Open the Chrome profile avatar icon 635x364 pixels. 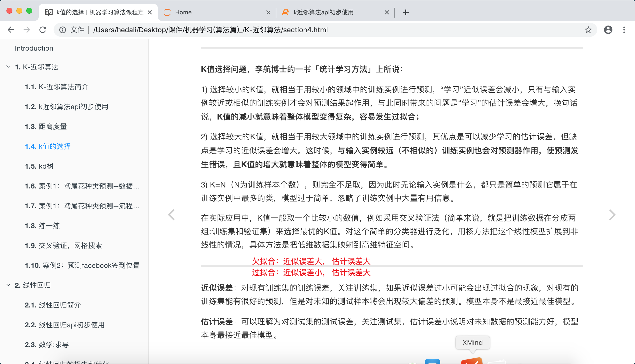tap(608, 30)
